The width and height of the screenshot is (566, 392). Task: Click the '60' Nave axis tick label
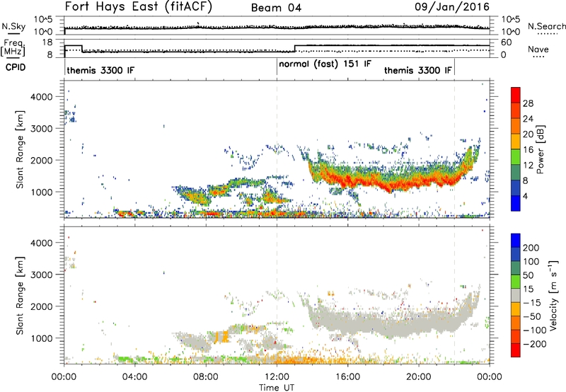(x=507, y=42)
